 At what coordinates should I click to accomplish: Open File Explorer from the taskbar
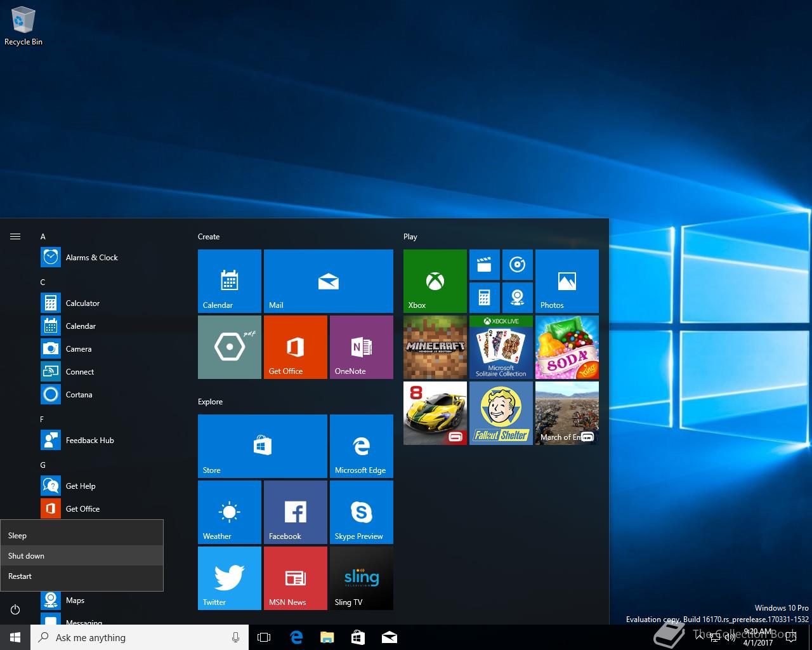(327, 637)
